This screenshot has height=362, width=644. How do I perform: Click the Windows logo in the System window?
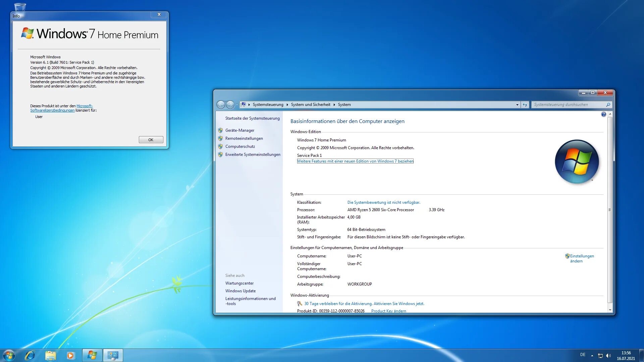(x=577, y=162)
